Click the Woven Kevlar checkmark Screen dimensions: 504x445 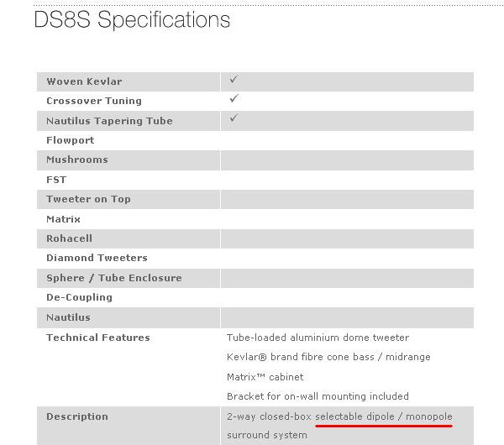[234, 80]
